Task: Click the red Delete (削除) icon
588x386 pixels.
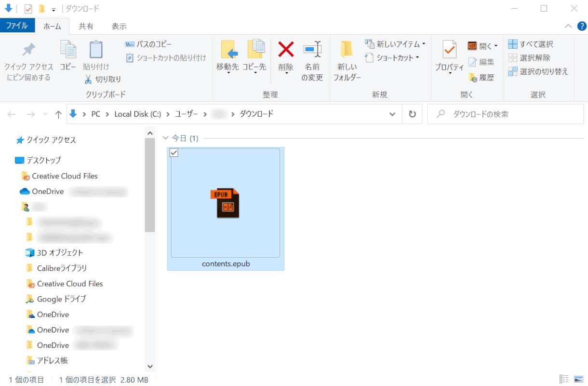Action: (x=286, y=50)
